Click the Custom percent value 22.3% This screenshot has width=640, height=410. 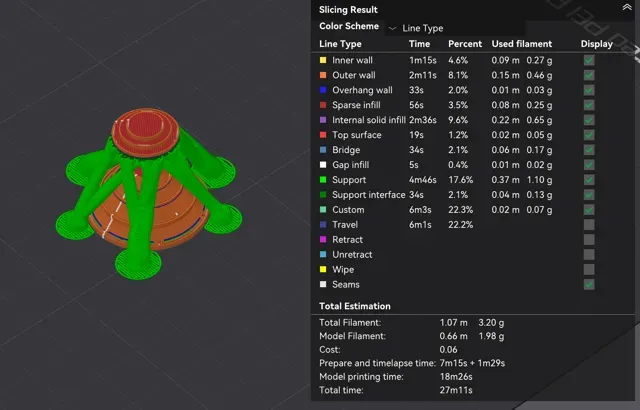[x=460, y=210]
